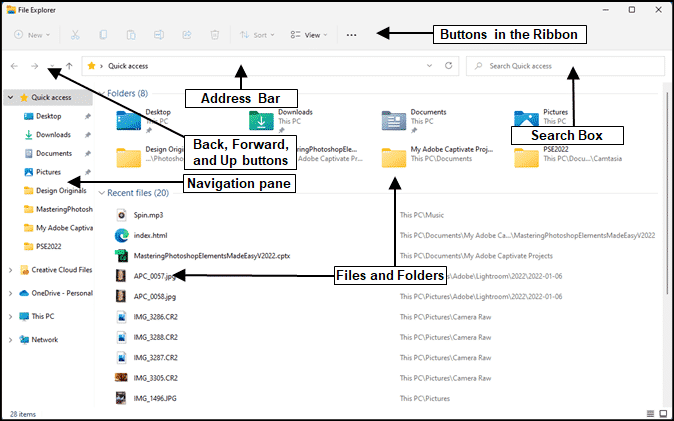Expand Creative Cloud Files node
Image resolution: width=674 pixels, height=421 pixels.
click(x=11, y=270)
